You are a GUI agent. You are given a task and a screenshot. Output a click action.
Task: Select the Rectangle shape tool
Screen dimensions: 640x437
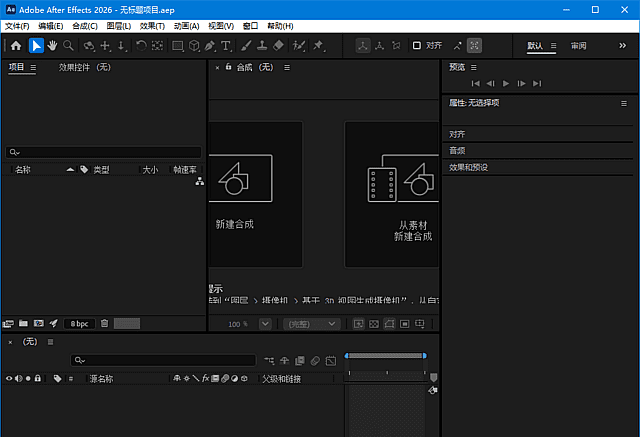178,46
